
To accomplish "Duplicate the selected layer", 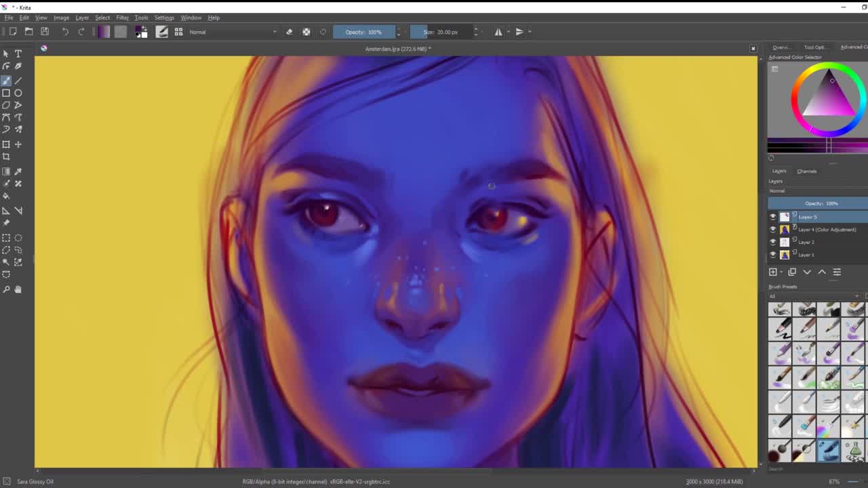I will tap(792, 272).
